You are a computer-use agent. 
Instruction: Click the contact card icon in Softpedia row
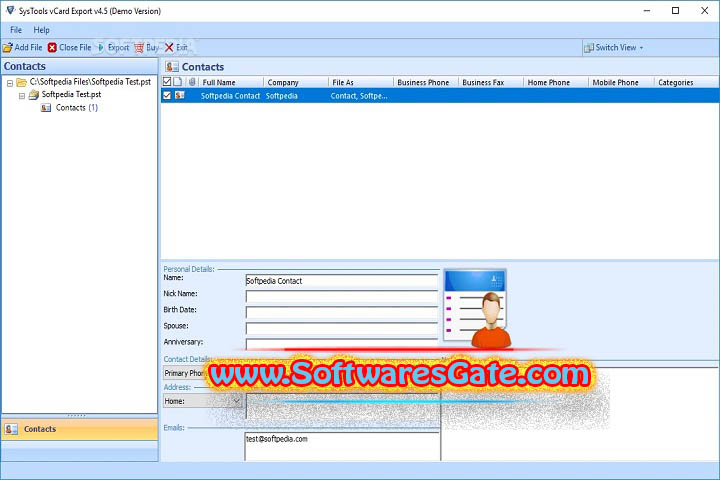pos(180,96)
